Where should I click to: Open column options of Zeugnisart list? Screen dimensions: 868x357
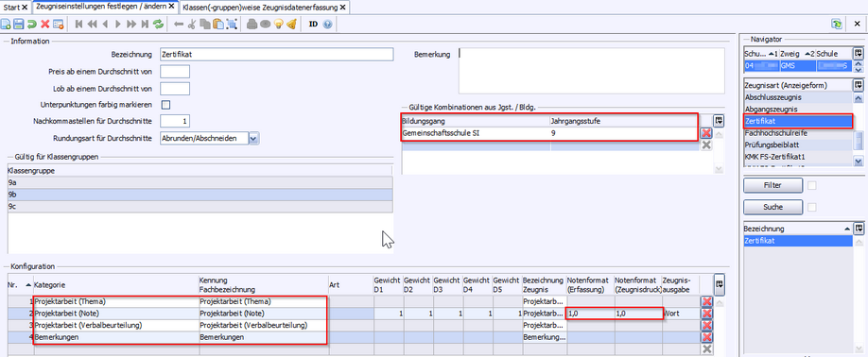click(x=858, y=85)
